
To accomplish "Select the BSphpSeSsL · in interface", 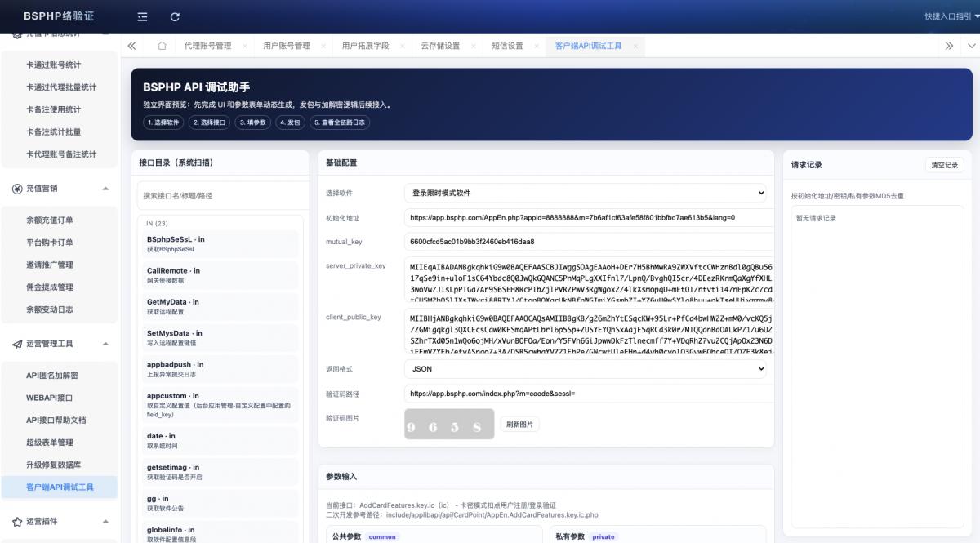I will pyautogui.click(x=220, y=243).
